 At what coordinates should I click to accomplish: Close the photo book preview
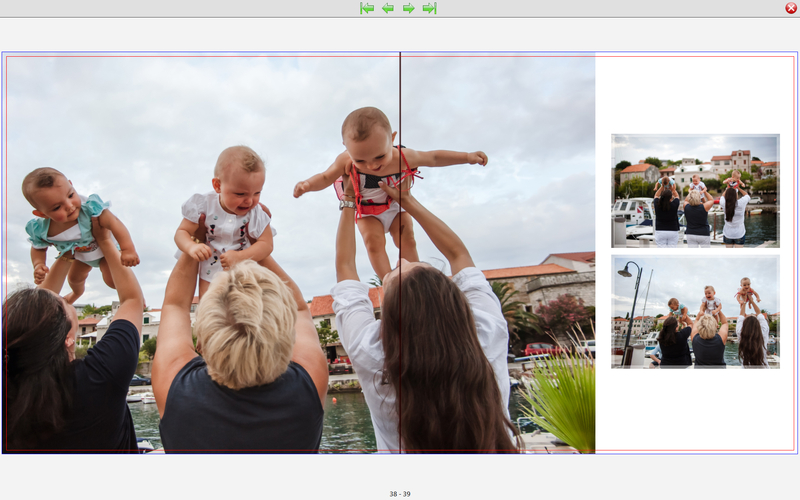pos(791,8)
